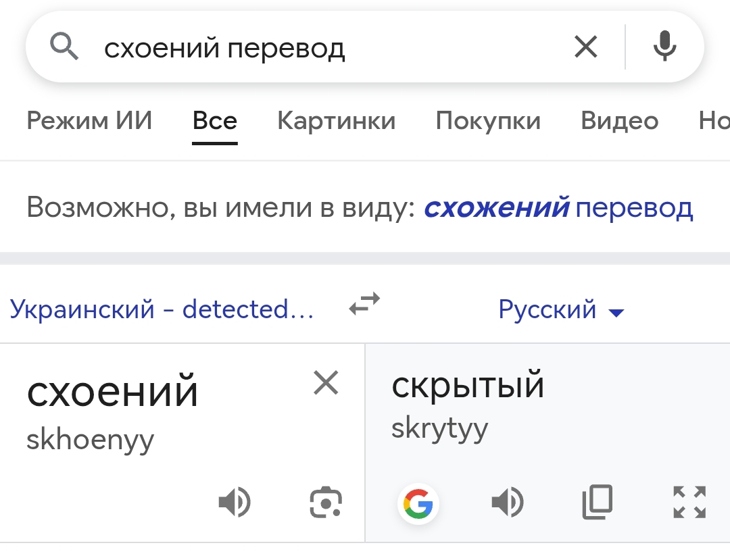730x560 pixels.
Task: Listen to source word pronunciation
Action: (x=235, y=503)
